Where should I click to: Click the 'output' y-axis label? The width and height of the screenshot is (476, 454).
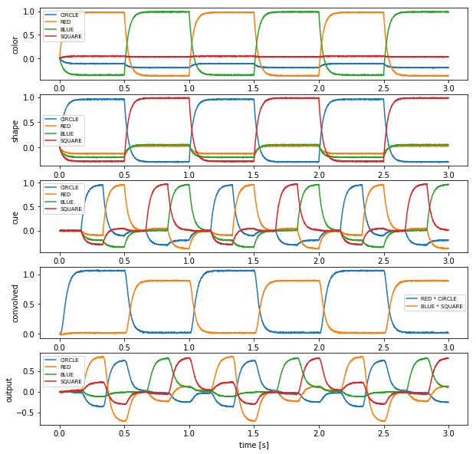[x=9, y=390]
